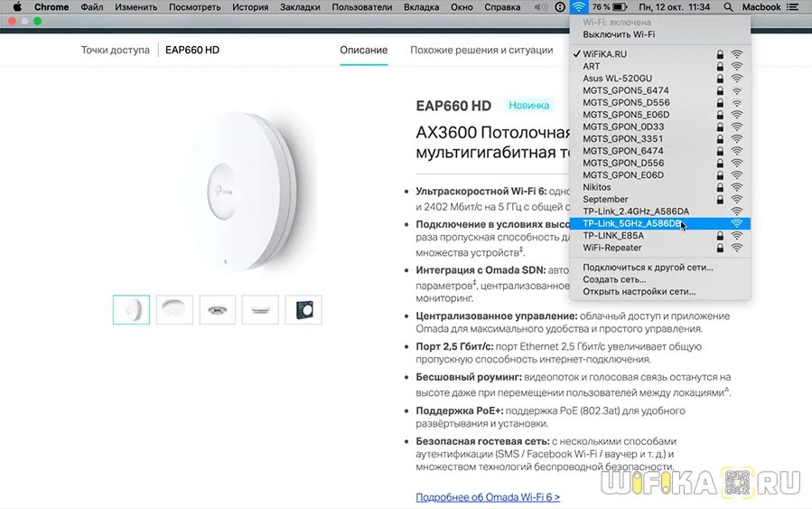Switch to 'Похожие решения и ситуации' tab
The width and height of the screenshot is (812, 509).
tap(481, 51)
